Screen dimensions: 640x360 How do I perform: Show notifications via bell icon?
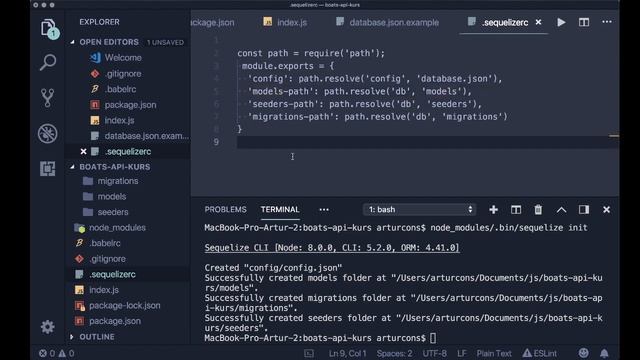click(604, 353)
